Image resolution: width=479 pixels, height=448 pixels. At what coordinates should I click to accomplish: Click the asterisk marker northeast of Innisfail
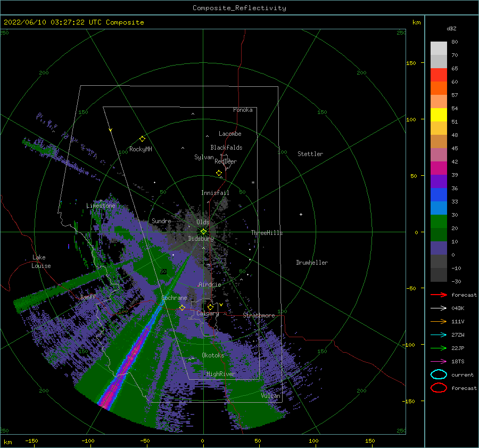point(253,183)
